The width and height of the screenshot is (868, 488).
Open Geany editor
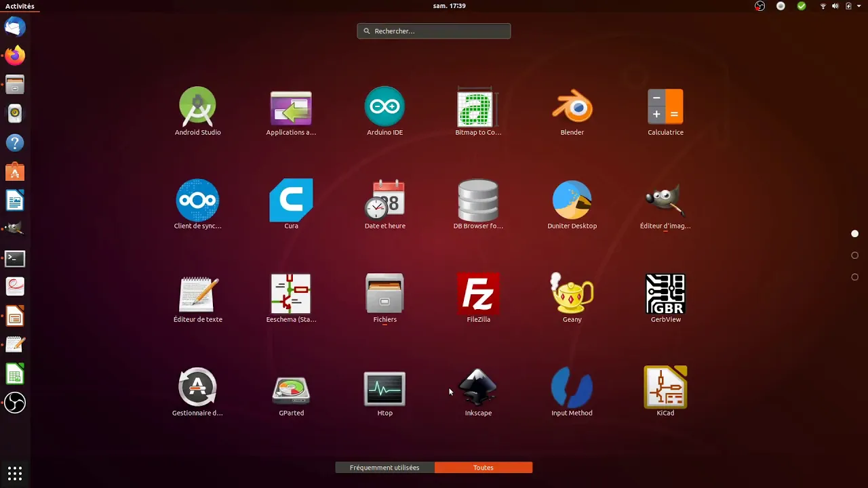pyautogui.click(x=572, y=299)
